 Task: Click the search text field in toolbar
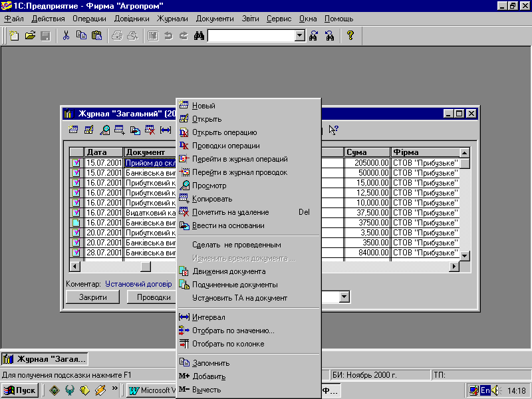point(251,36)
